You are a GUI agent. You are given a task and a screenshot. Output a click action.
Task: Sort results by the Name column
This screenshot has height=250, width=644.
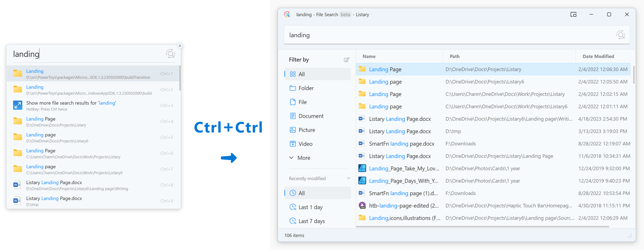click(x=369, y=56)
